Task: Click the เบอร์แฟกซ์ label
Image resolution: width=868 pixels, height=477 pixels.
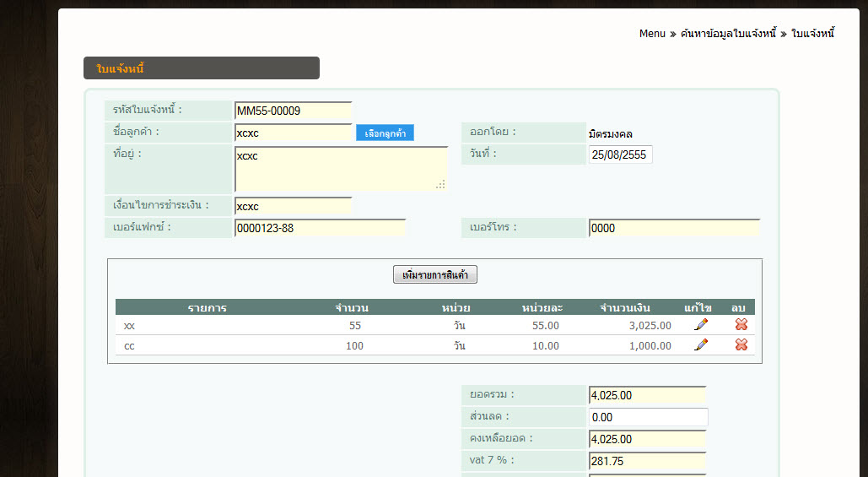Action: pos(142,226)
